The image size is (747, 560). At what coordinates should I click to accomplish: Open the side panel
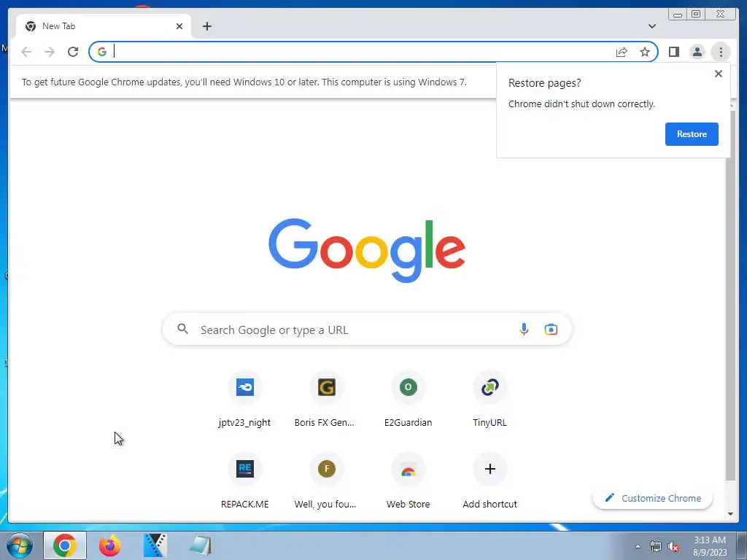click(x=673, y=52)
